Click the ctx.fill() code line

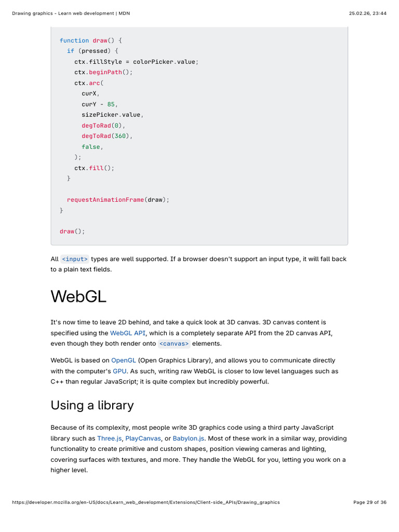coord(95,168)
